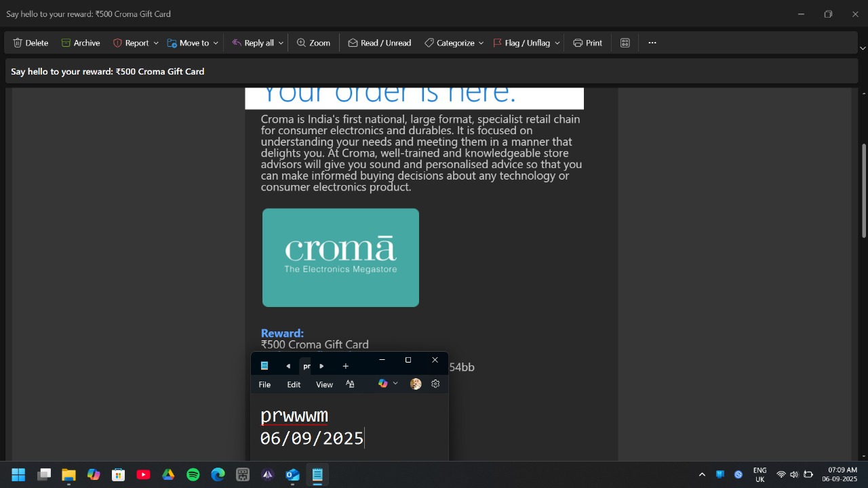Expand the Reply all dropdown arrow
868x488 pixels.
(281, 43)
